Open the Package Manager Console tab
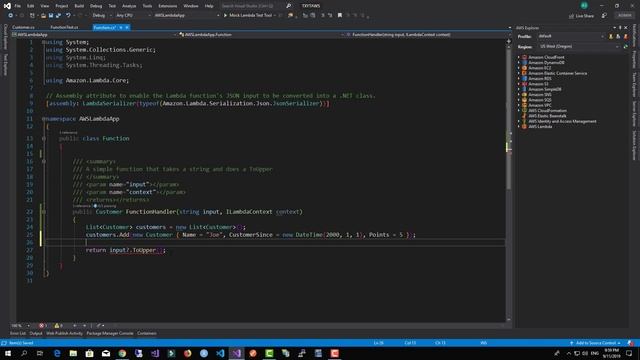640x360 pixels. click(x=110, y=333)
